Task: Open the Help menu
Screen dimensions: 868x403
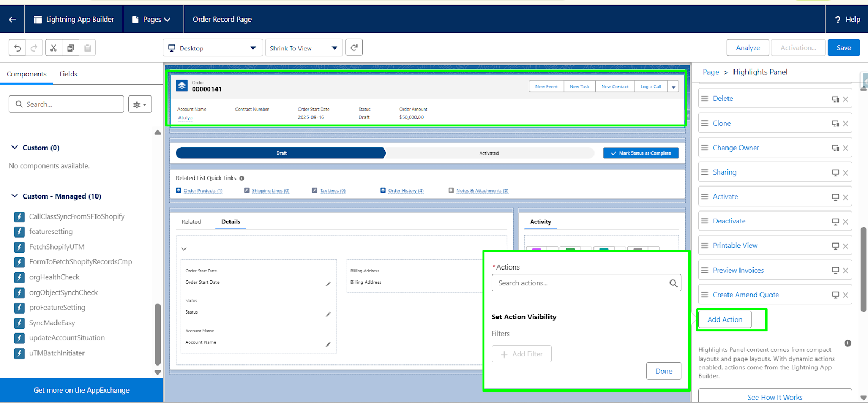Action: (847, 20)
